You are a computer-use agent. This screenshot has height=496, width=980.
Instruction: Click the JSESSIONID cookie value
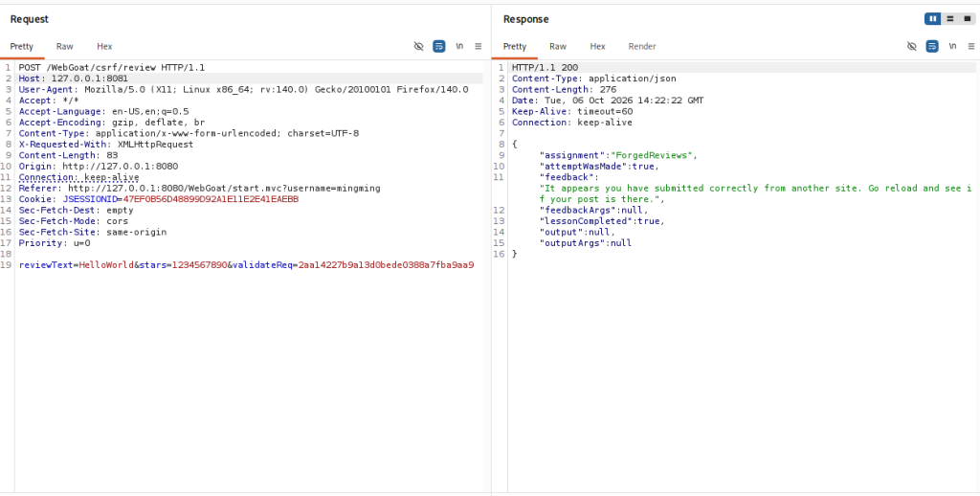[x=211, y=199]
